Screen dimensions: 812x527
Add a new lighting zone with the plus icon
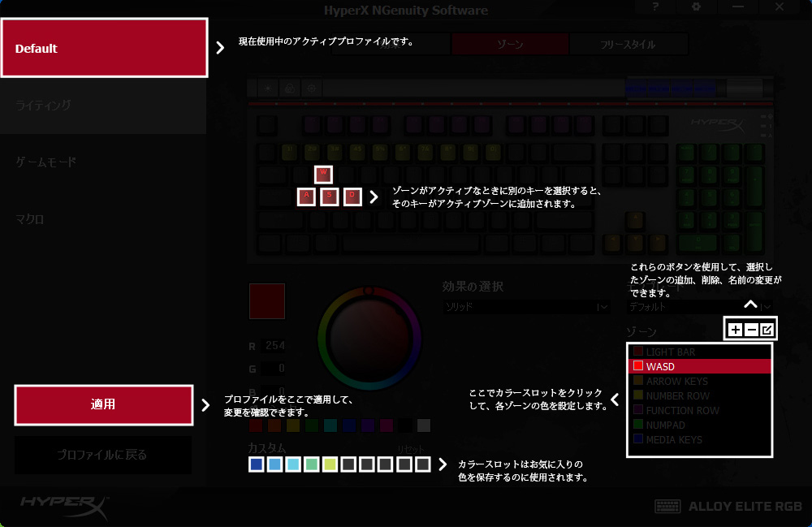pyautogui.click(x=735, y=329)
